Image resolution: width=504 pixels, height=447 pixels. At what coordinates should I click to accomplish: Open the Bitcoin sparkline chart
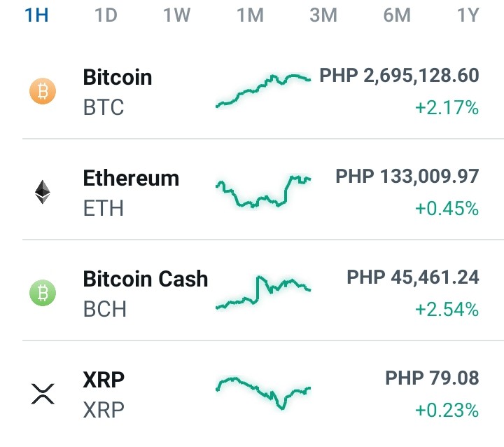[263, 90]
